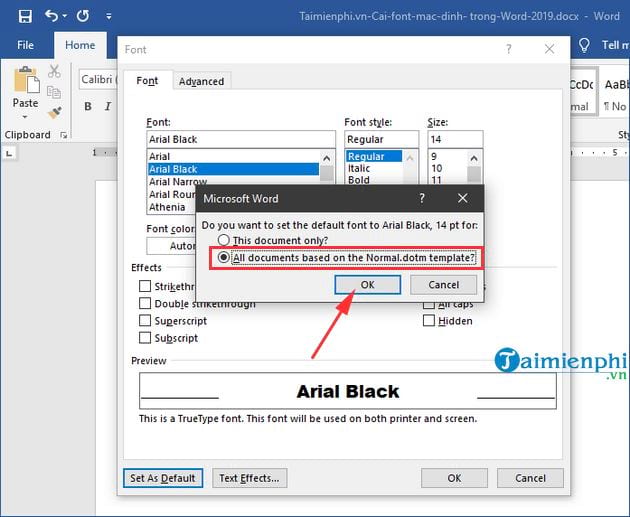Click the Format Painter brush icon
Screen dimensions: 630x517
54,112
